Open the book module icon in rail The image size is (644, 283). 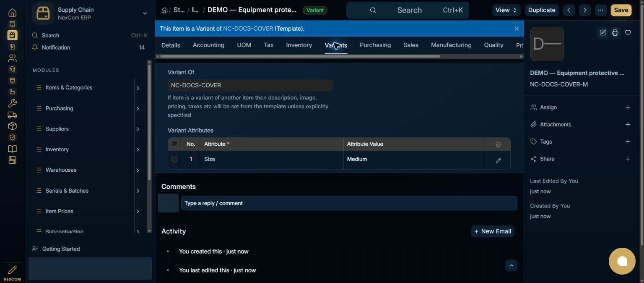click(x=12, y=149)
